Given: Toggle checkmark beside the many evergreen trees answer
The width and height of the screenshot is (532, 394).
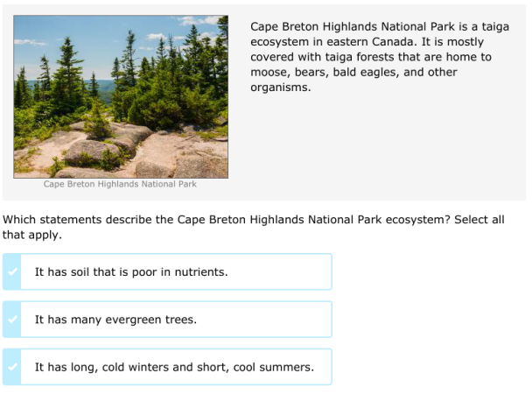Looking at the screenshot, I should pyautogui.click(x=12, y=320).
